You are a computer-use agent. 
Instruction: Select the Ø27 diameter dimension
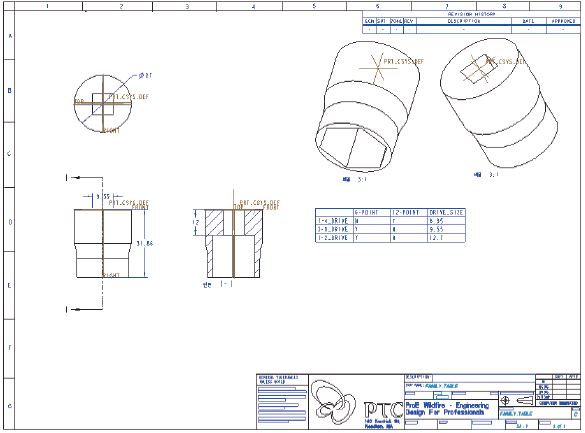tap(145, 75)
